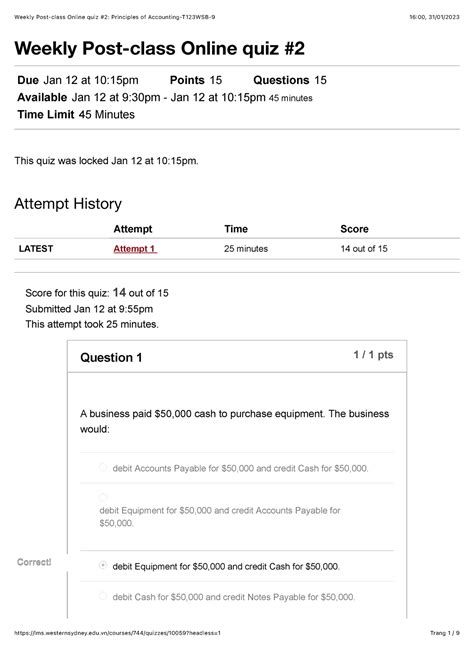The width and height of the screenshot is (474, 670).
Task: Select radio for debit Equipment credit Accounts Payable
Action: tap(103, 497)
